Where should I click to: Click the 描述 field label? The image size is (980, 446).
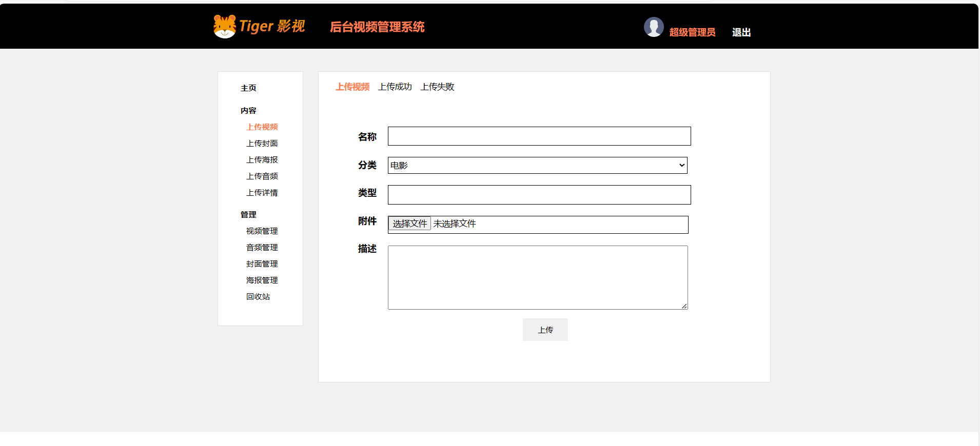pyautogui.click(x=367, y=249)
